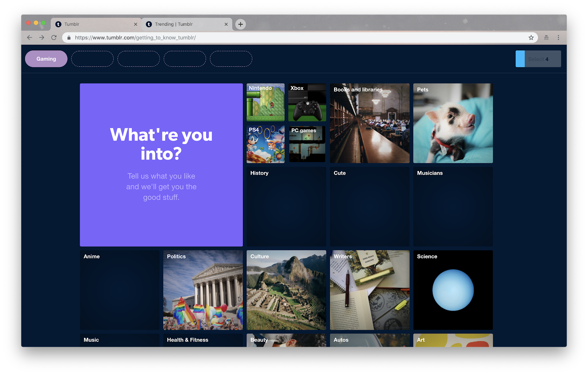
Task: Click the Select 4 button
Action: point(538,59)
